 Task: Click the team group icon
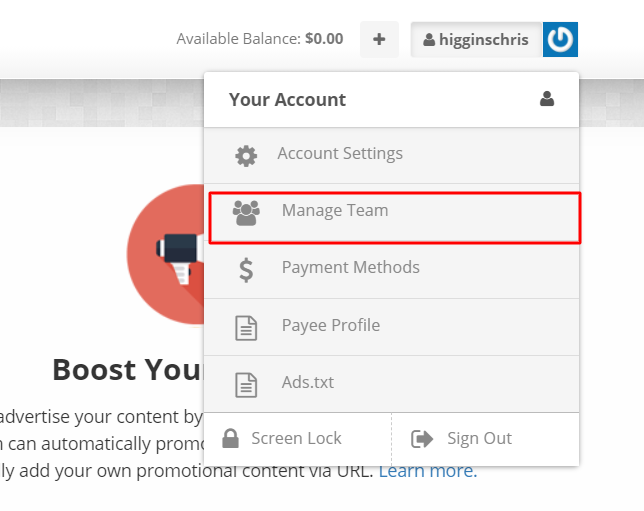coord(246,213)
